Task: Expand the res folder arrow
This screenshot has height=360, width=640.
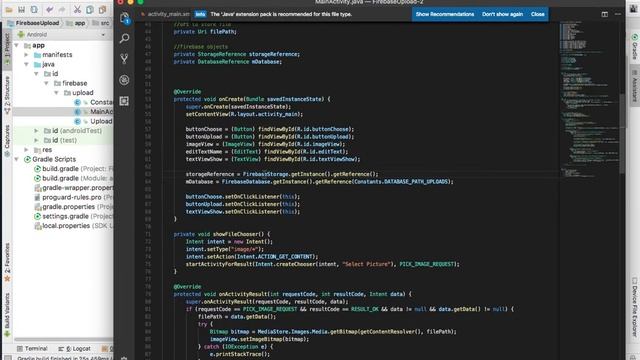Action: pos(27,150)
